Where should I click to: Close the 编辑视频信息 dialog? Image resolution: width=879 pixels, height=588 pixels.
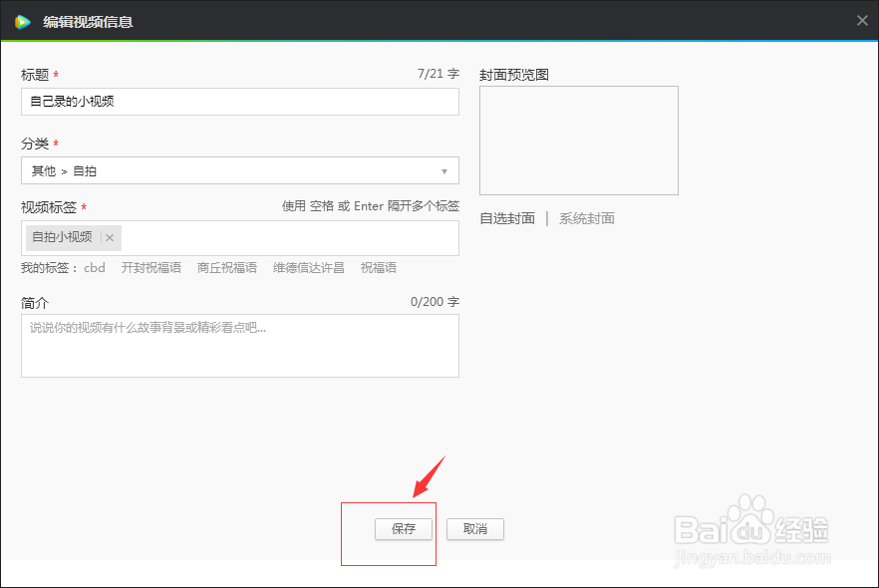pyautogui.click(x=862, y=19)
